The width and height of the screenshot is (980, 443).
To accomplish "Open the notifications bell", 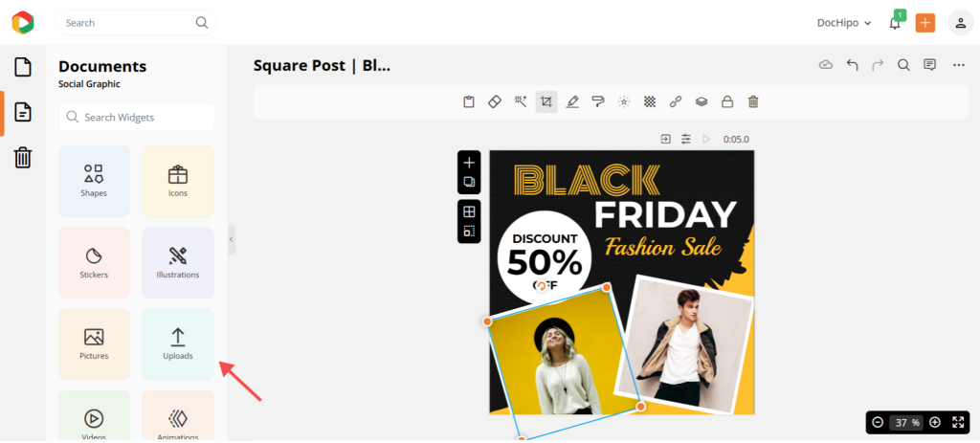I will (896, 23).
